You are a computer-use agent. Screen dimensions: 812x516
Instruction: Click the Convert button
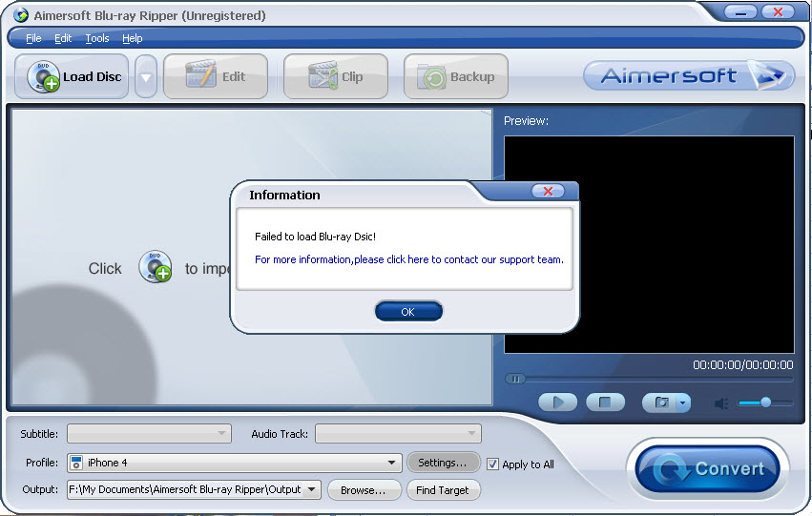[x=708, y=469]
